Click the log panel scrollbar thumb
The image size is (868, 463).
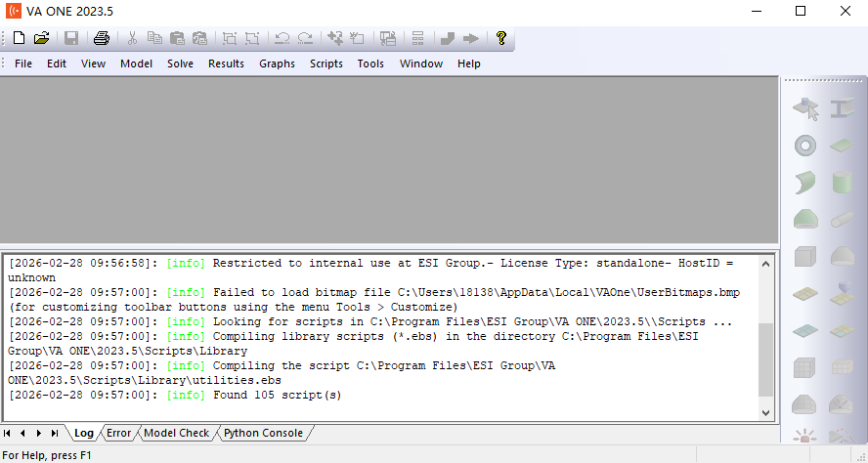pyautogui.click(x=765, y=359)
